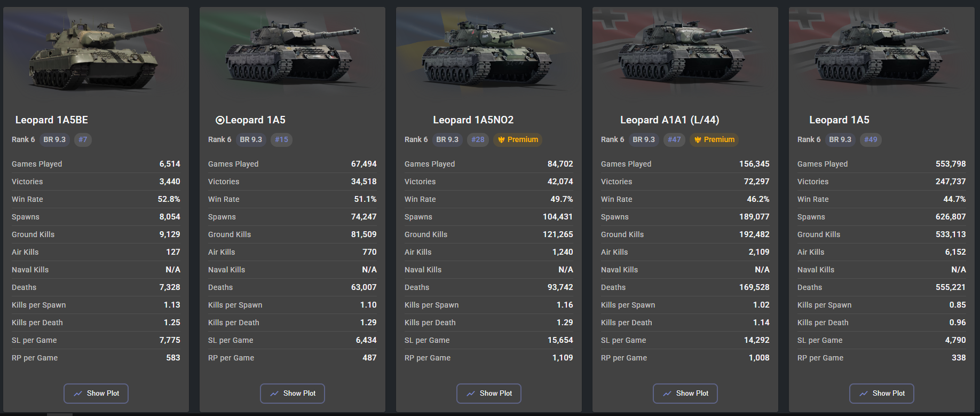Click the BR 9.3 badge on Leopard 1A5BE
The height and width of the screenshot is (416, 980).
coord(54,140)
